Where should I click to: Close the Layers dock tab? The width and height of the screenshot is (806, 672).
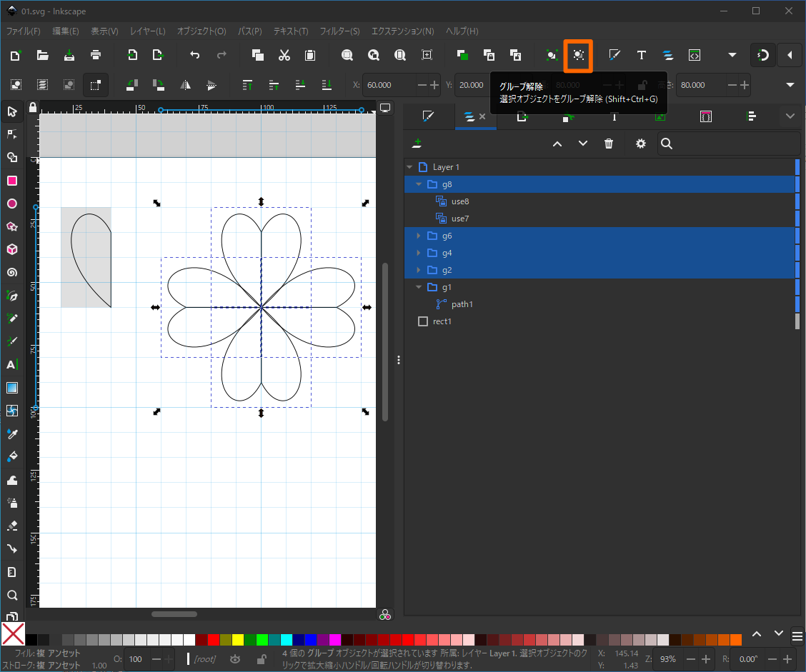tap(482, 116)
